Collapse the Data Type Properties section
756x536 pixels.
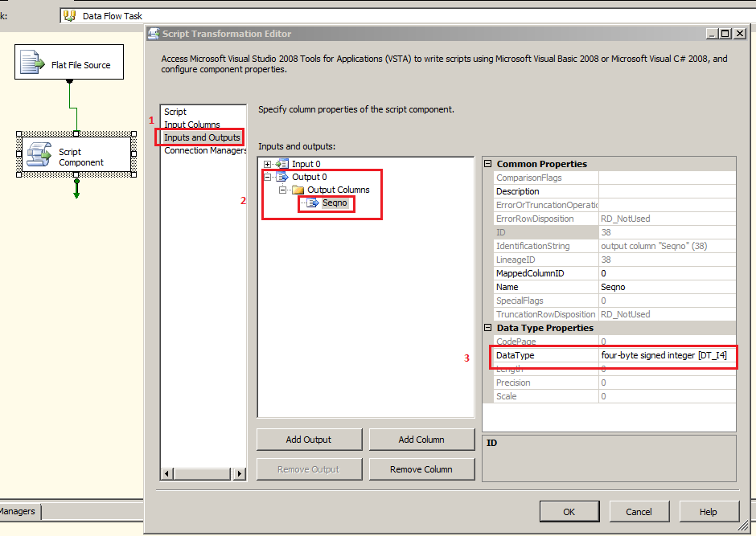pos(488,328)
